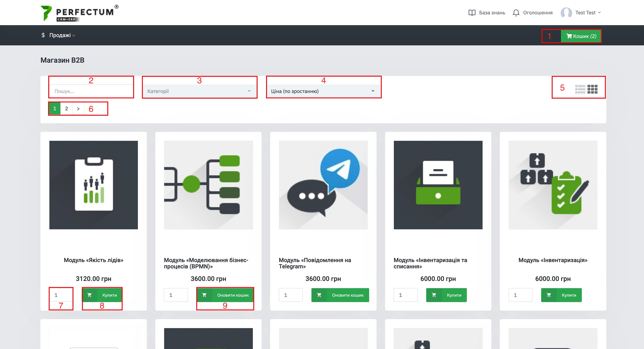Click the Perfectum CRM+ERP logo
The height and width of the screenshot is (349, 644).
79,13
